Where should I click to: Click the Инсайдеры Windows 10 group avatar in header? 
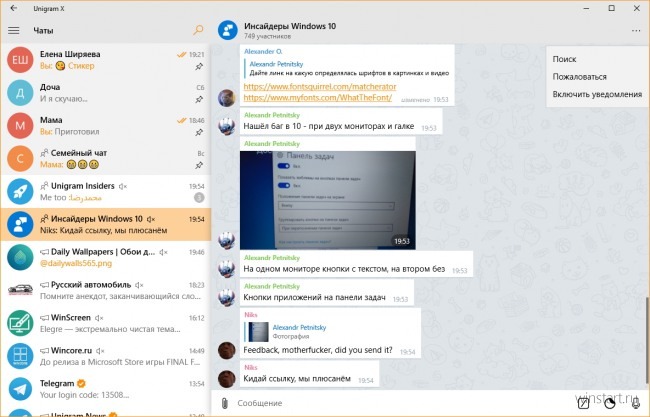click(228, 30)
